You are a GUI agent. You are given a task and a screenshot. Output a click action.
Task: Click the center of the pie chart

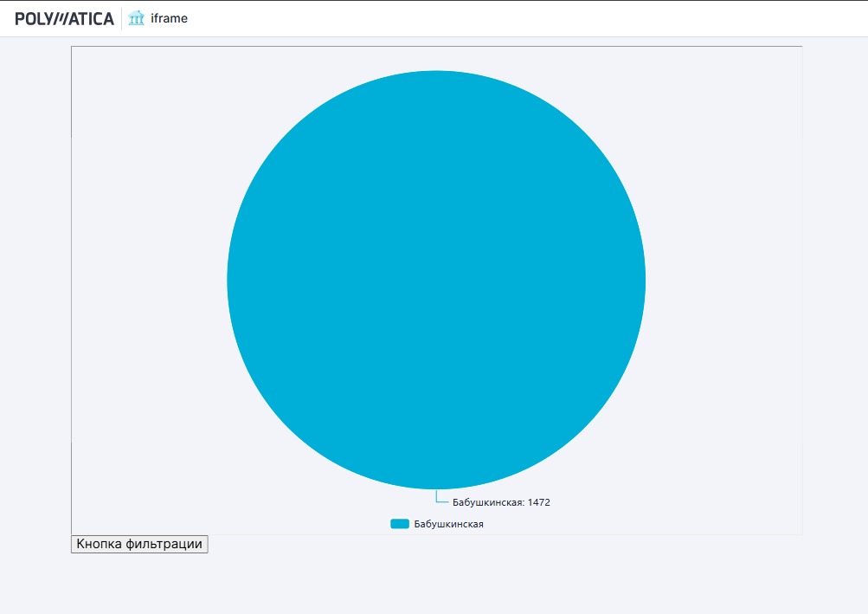coord(436,280)
